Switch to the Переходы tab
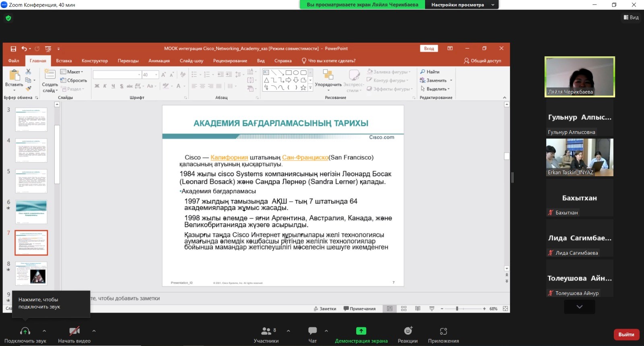 pyautogui.click(x=128, y=61)
